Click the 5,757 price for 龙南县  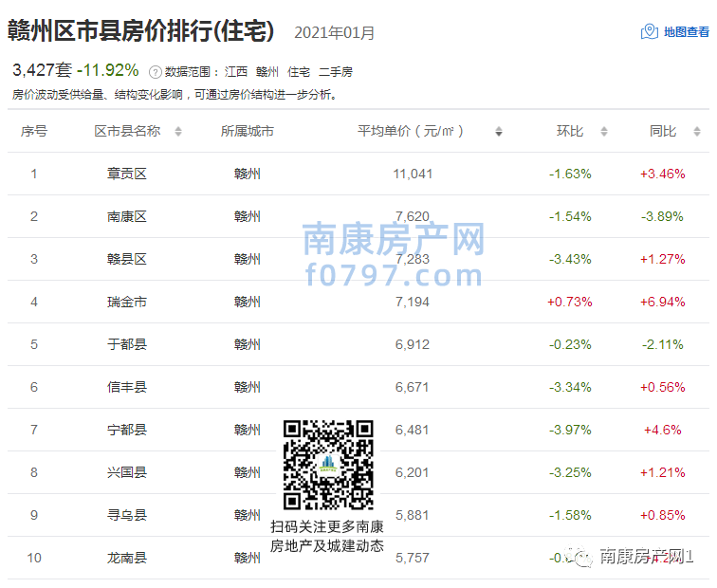[413, 558]
